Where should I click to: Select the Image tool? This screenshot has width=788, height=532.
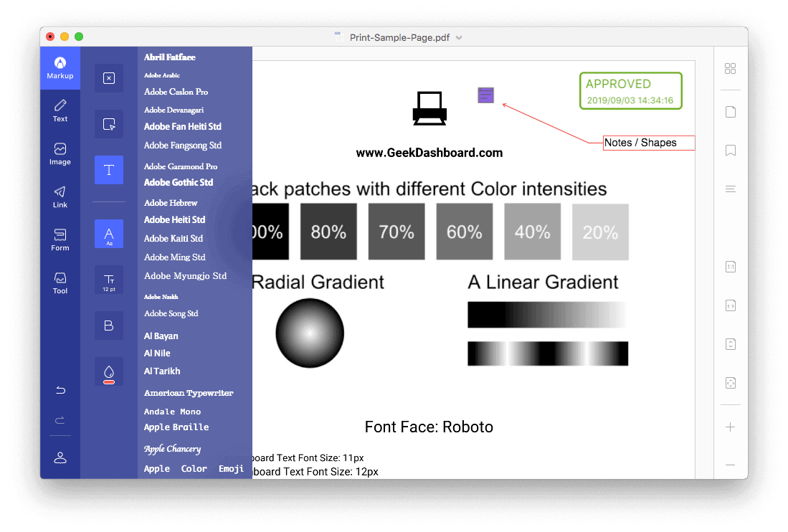(60, 154)
